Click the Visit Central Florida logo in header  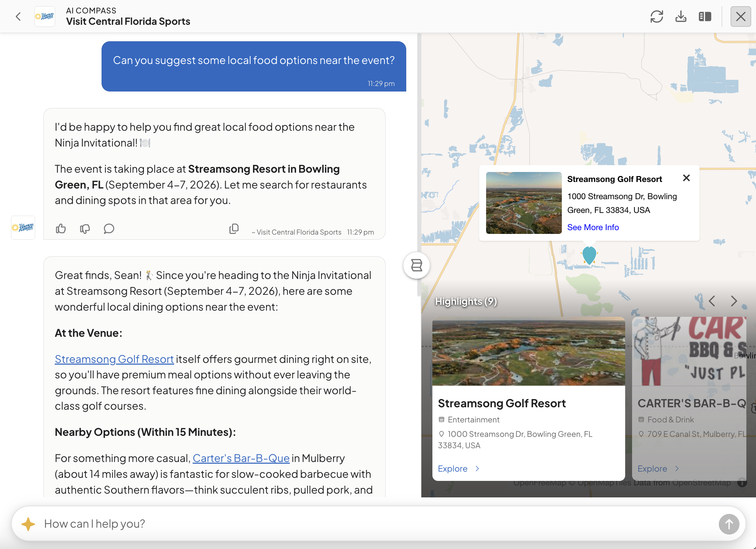click(x=45, y=16)
